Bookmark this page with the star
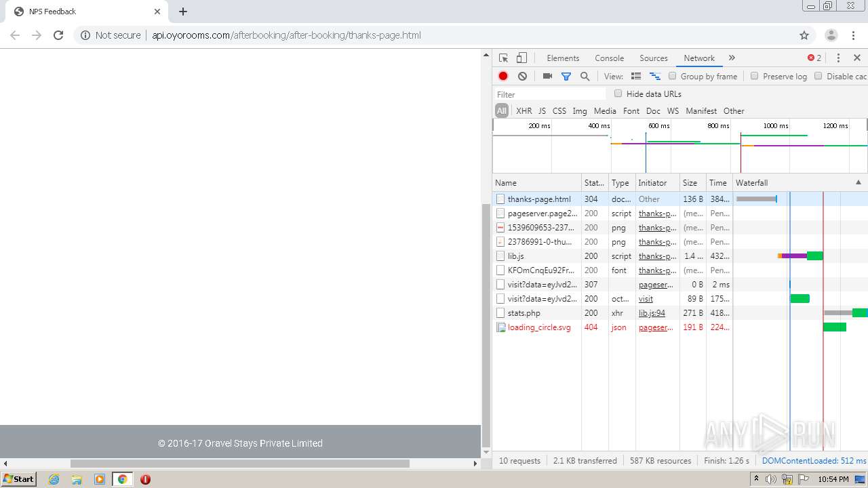 [804, 35]
